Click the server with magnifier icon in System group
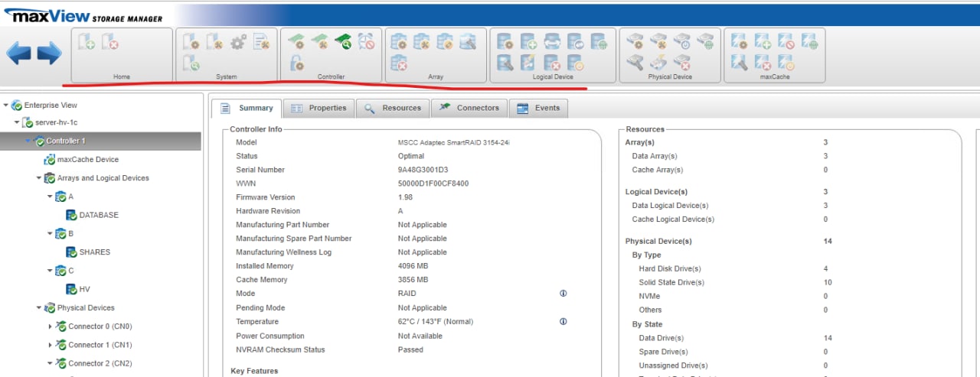 click(x=192, y=64)
